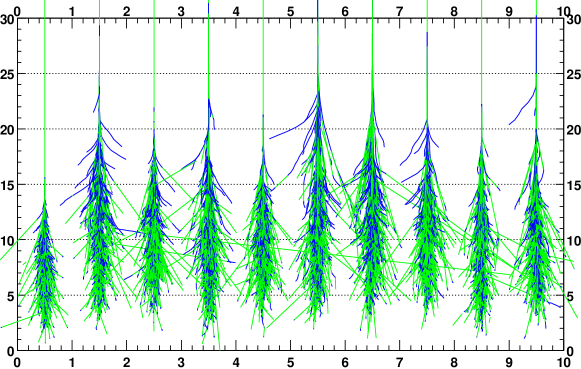Viewport: 581px width, 369px height.
Task: Click the 5 label on left axis
Action: point(11,296)
